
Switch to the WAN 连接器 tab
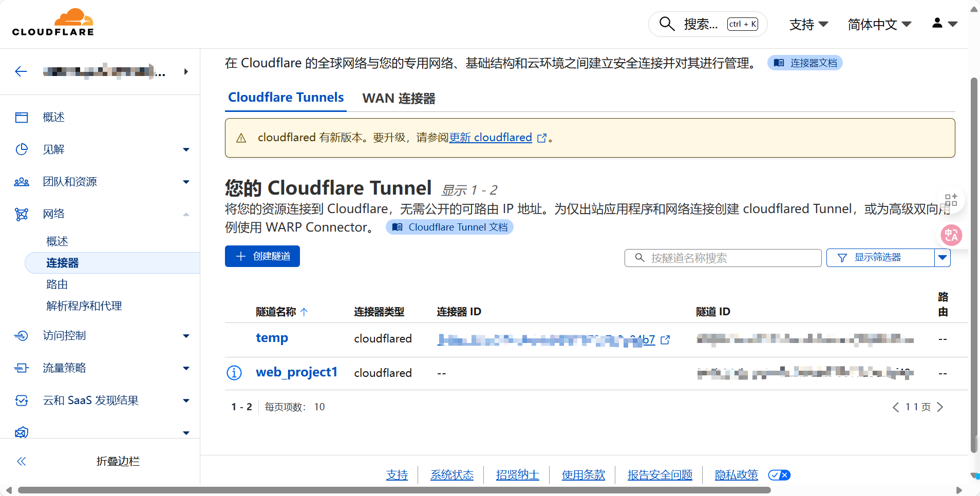399,98
